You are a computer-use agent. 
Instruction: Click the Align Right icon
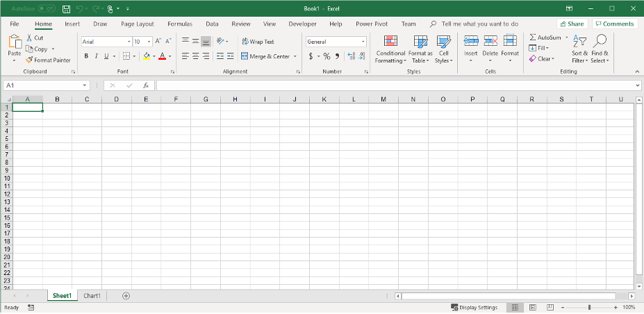[x=206, y=56]
